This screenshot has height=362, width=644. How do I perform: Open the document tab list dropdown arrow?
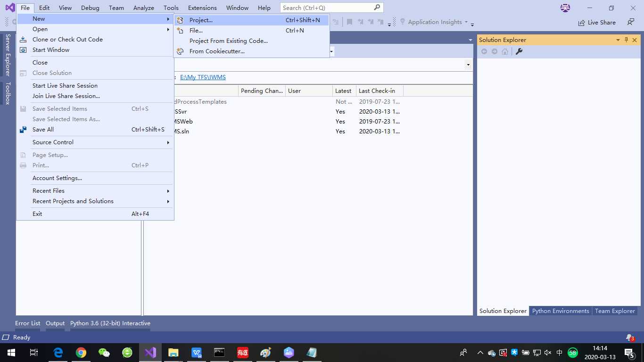[x=470, y=40]
